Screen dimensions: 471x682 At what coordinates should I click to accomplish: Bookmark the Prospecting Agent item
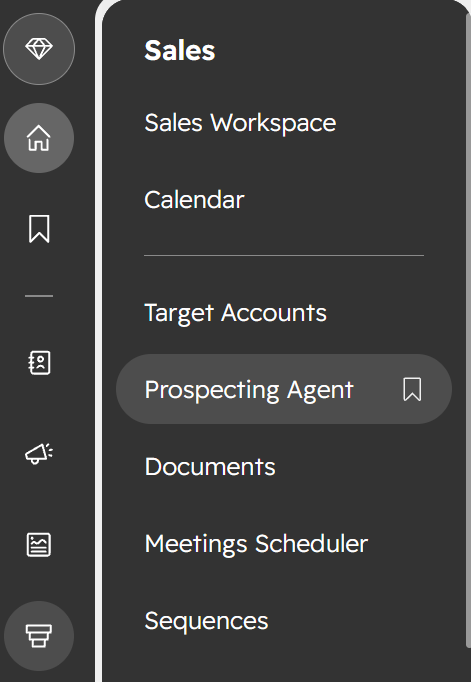[412, 389]
